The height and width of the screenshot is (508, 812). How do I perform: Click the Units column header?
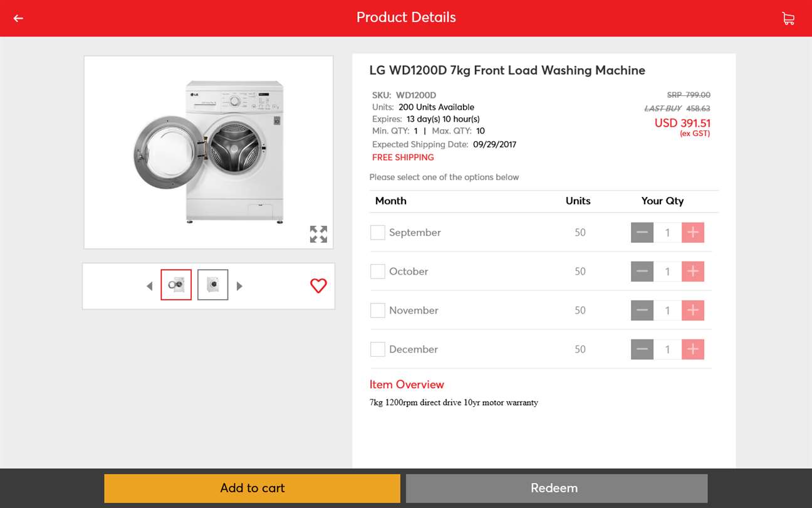[578, 201]
